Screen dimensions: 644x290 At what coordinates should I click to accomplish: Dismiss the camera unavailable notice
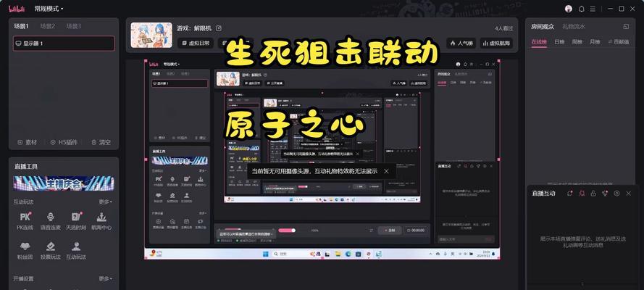386,171
